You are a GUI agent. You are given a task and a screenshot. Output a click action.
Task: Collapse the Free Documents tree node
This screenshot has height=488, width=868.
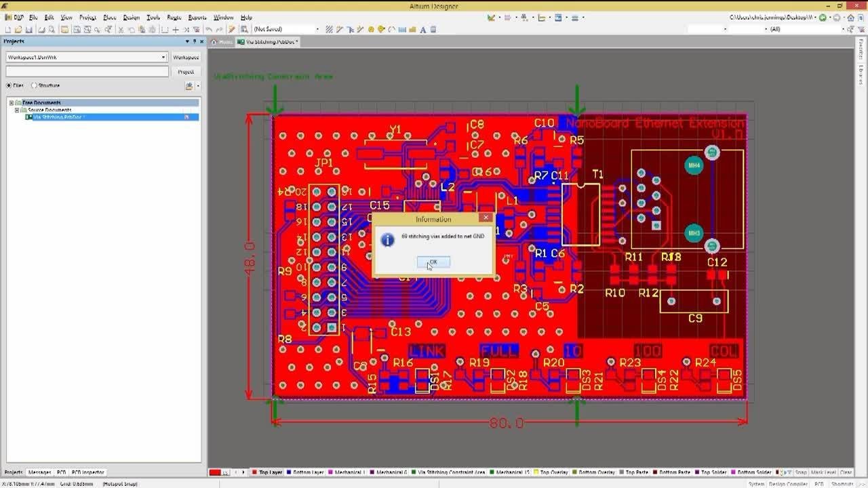pyautogui.click(x=12, y=103)
